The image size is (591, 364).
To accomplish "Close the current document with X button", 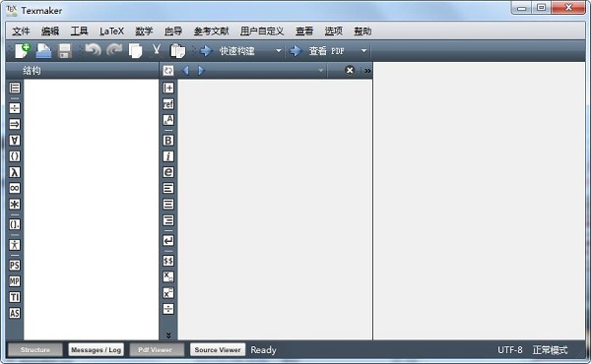I will [x=350, y=71].
